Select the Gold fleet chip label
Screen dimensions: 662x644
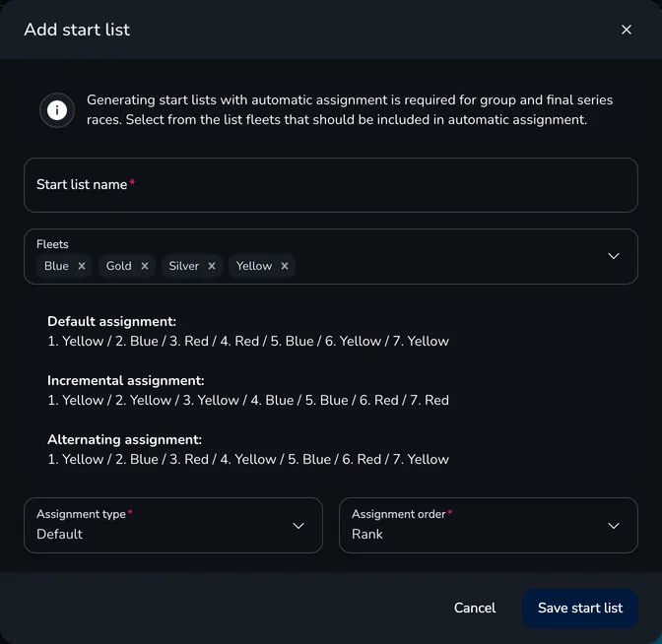pos(118,266)
